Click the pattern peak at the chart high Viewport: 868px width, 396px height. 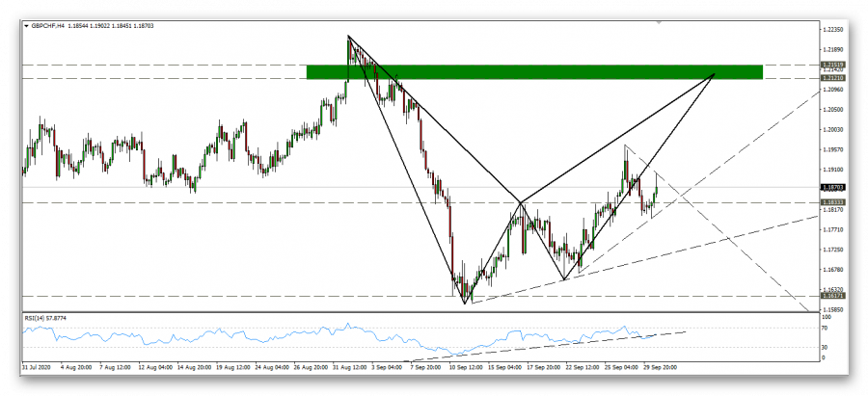click(348, 37)
